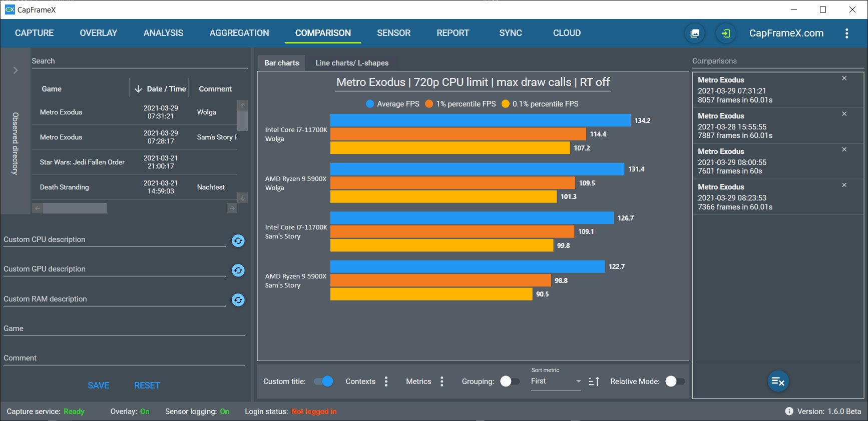Remove the 15:55:55 Metro Exodus comparison

pyautogui.click(x=844, y=114)
